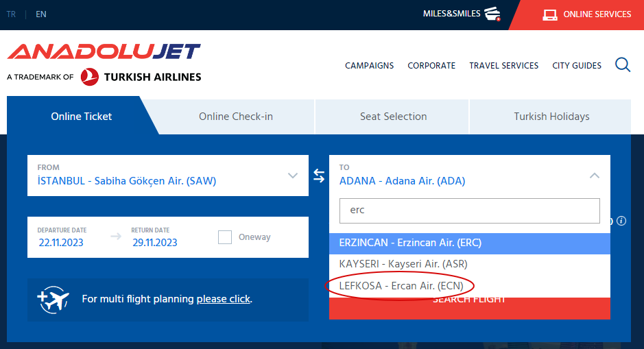Click the multi flight airplane icon
This screenshot has height=349, width=644.
[54, 300]
